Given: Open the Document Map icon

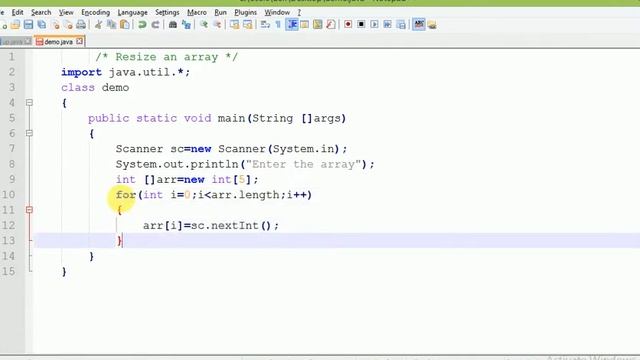Looking at the screenshot, I should (x=318, y=24).
